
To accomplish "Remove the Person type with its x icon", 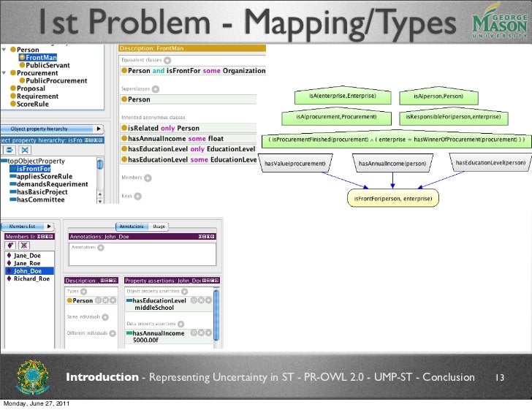I will pos(105,300).
